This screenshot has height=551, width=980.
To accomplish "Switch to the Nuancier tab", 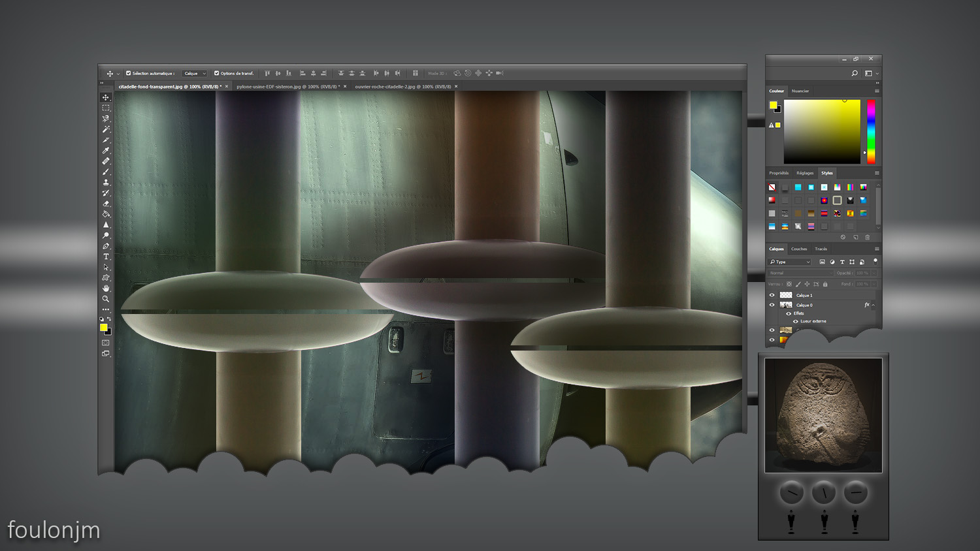I will click(x=800, y=91).
